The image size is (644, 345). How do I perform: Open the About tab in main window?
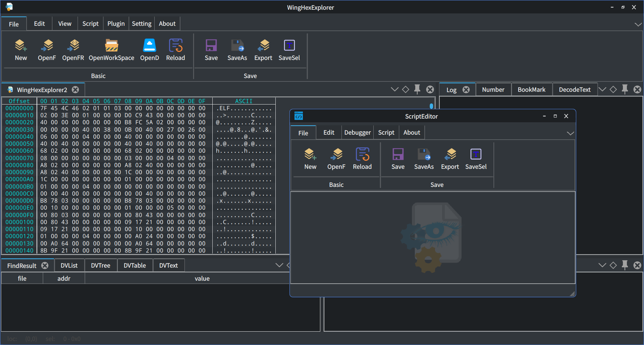167,24
